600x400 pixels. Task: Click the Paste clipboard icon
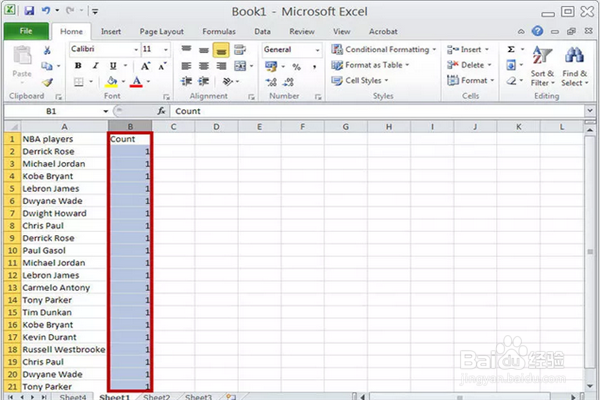(22, 55)
